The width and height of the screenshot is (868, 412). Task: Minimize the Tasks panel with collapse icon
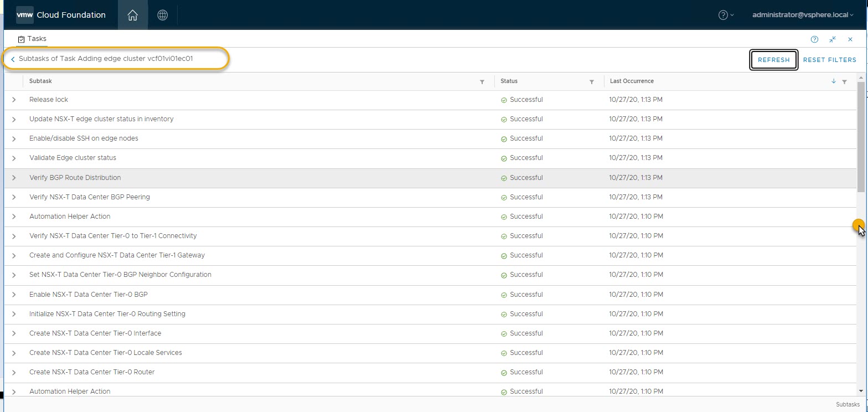coord(833,39)
